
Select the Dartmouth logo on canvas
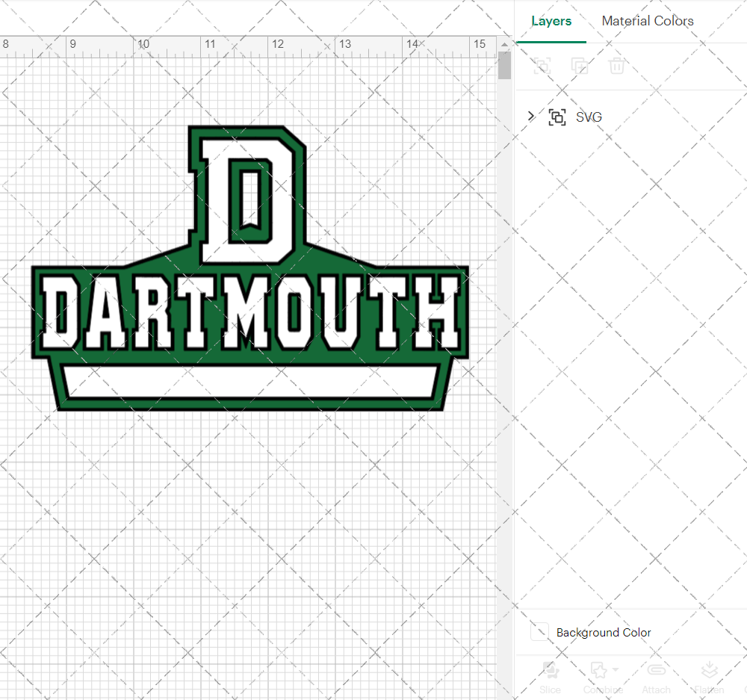click(250, 268)
